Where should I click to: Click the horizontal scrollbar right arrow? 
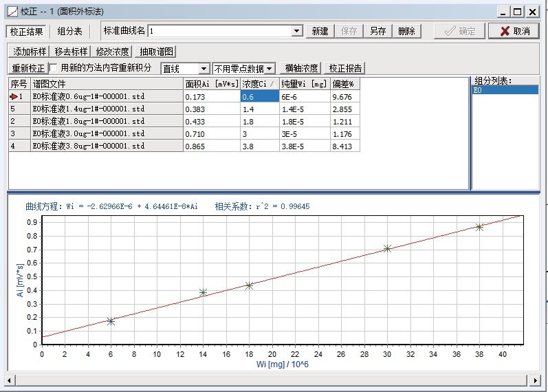[x=535, y=380]
